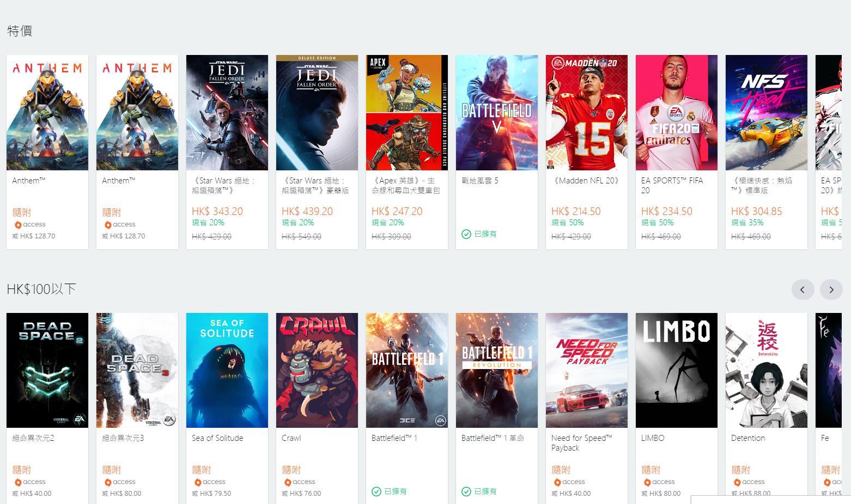This screenshot has height=504, width=851.
Task: Click the HK$ 343.20 price on Jedi Fallen Order
Action: click(217, 212)
